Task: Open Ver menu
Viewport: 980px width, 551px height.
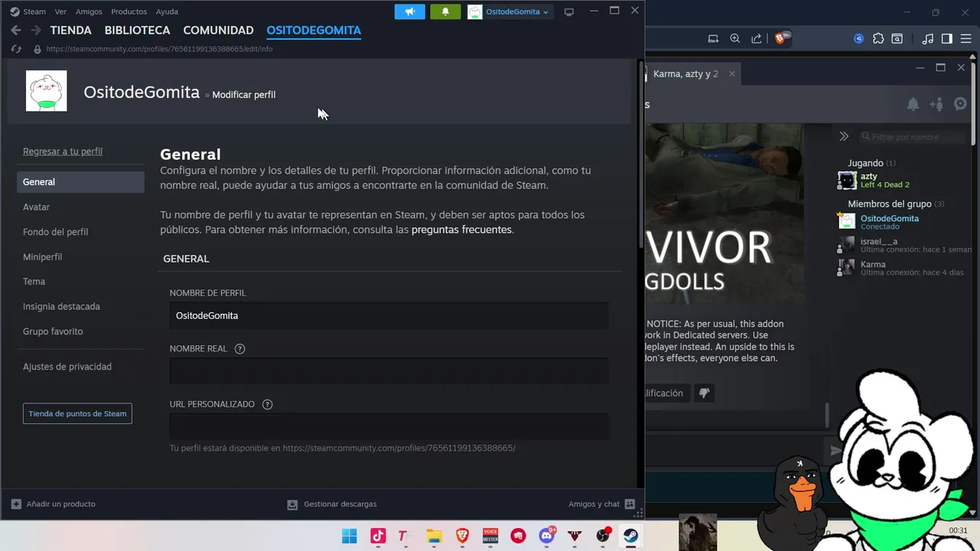Action: pos(60,11)
